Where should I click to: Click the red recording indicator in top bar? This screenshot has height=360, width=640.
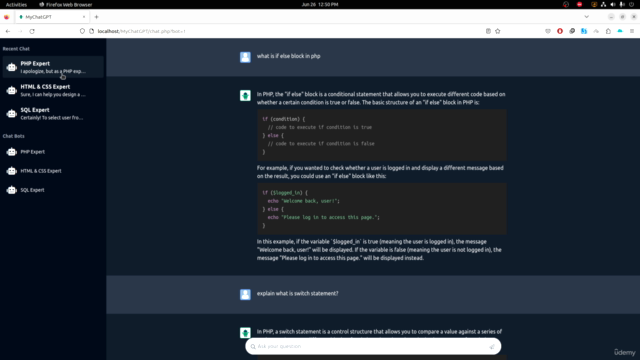(x=580, y=4)
